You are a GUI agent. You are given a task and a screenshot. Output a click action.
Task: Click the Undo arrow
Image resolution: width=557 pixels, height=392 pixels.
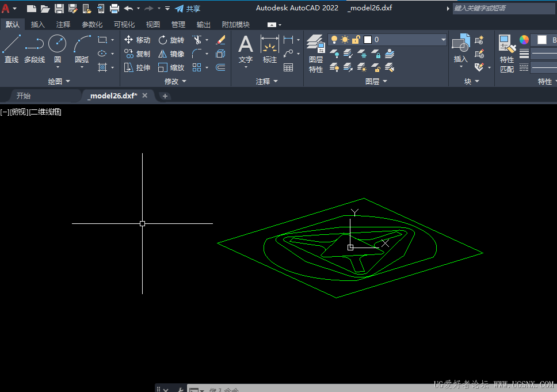click(128, 9)
